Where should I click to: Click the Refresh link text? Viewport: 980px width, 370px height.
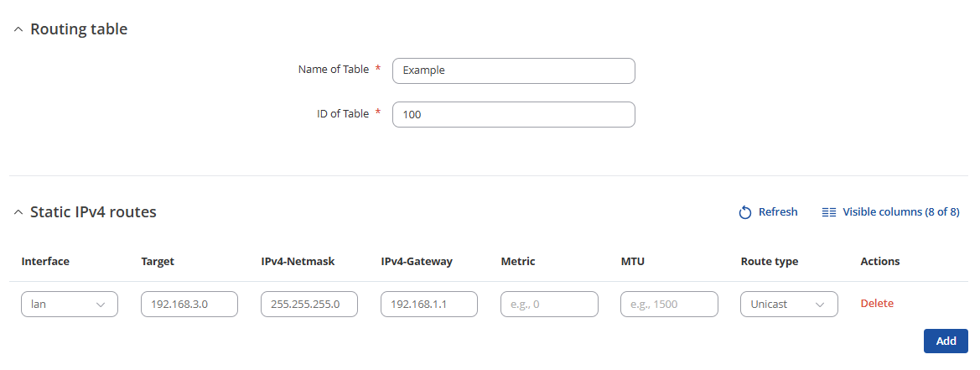point(778,212)
